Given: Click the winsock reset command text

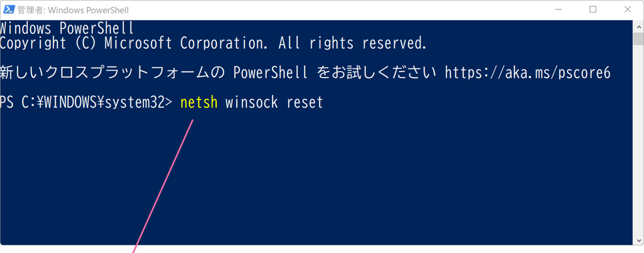Looking at the screenshot, I should (272, 102).
